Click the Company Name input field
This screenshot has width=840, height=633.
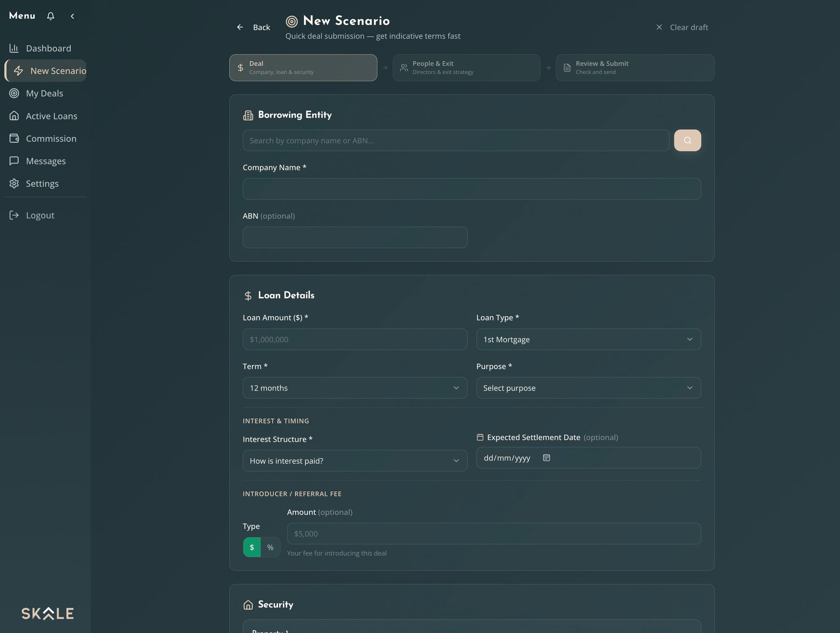coord(472,189)
